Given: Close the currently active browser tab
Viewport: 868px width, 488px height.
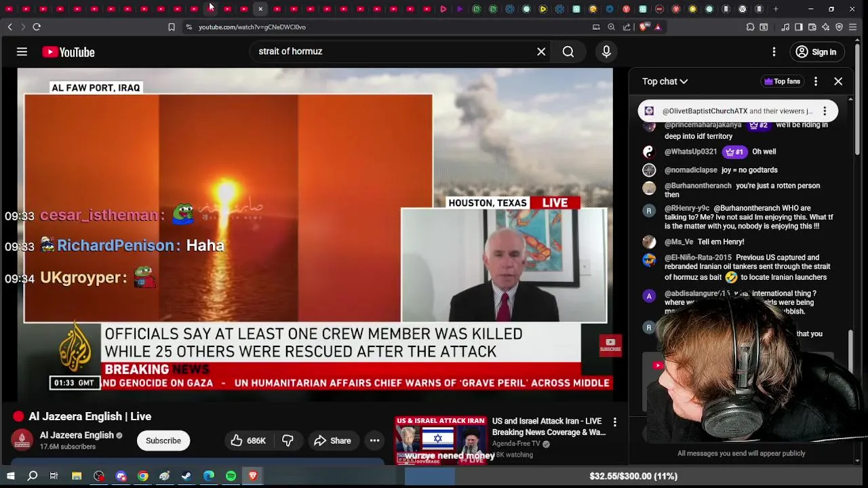Looking at the screenshot, I should (x=260, y=9).
